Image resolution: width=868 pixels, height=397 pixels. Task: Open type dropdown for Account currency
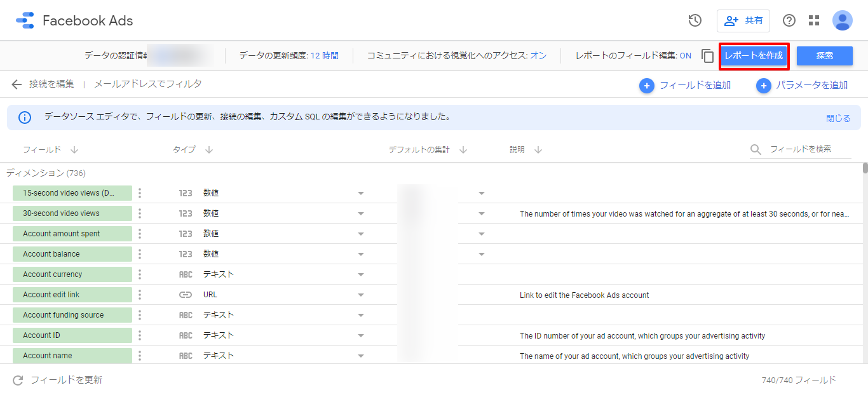tap(361, 274)
